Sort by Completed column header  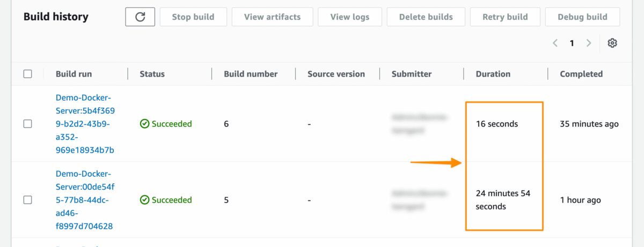pos(581,74)
